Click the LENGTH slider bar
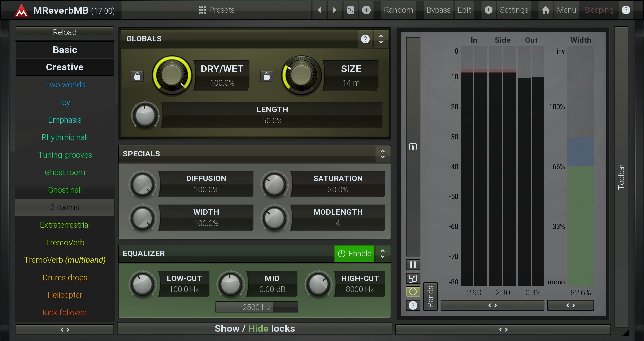This screenshot has height=341, width=644. pyautogui.click(x=272, y=115)
